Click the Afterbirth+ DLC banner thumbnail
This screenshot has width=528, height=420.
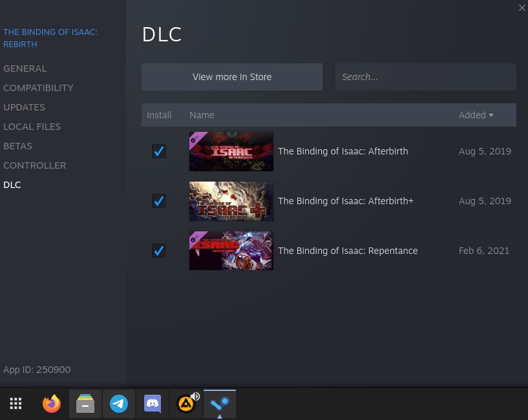coord(231,201)
